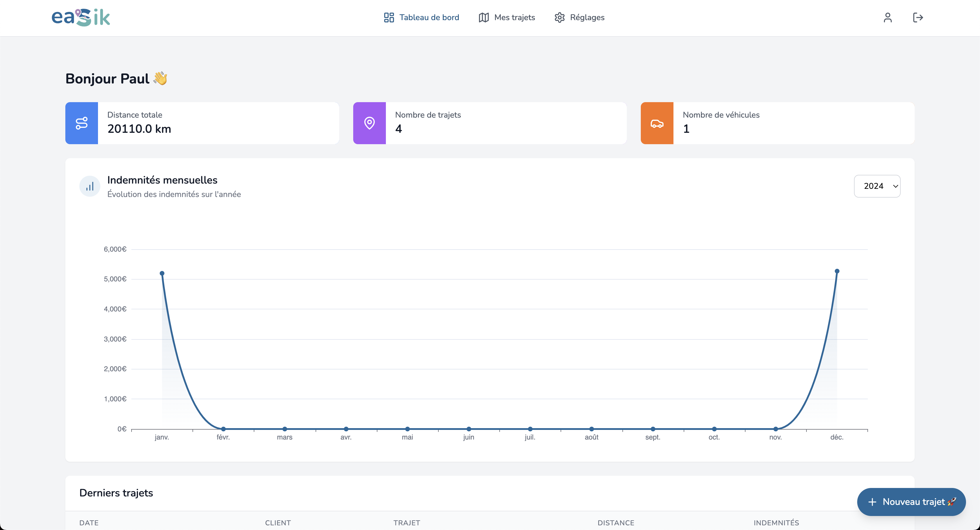Select the janv. data point on chart
The width and height of the screenshot is (980, 530).
[x=162, y=273]
